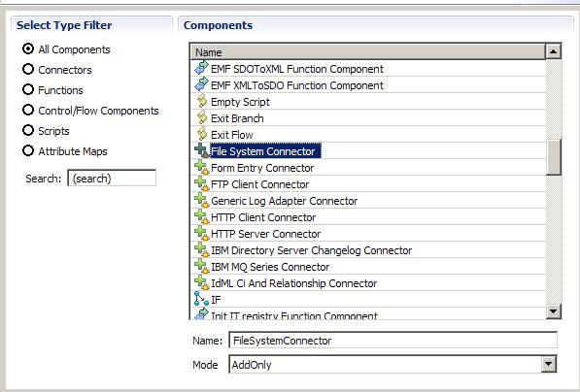
Task: Open the Mode dropdown arrow
Action: pyautogui.click(x=549, y=364)
